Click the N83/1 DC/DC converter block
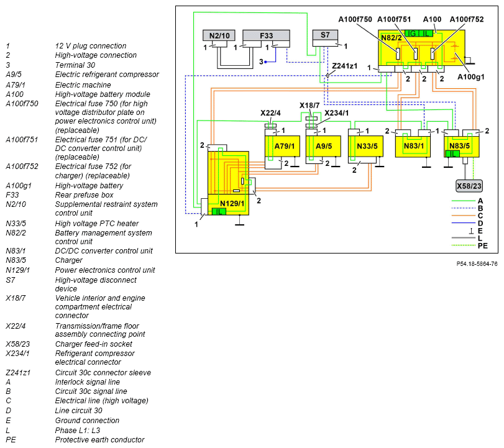Viewport: 504px width, 448px height. [413, 146]
